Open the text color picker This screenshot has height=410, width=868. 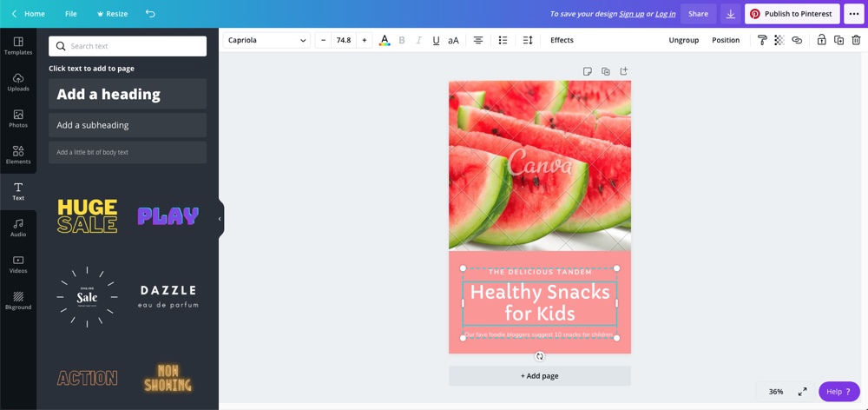click(385, 40)
